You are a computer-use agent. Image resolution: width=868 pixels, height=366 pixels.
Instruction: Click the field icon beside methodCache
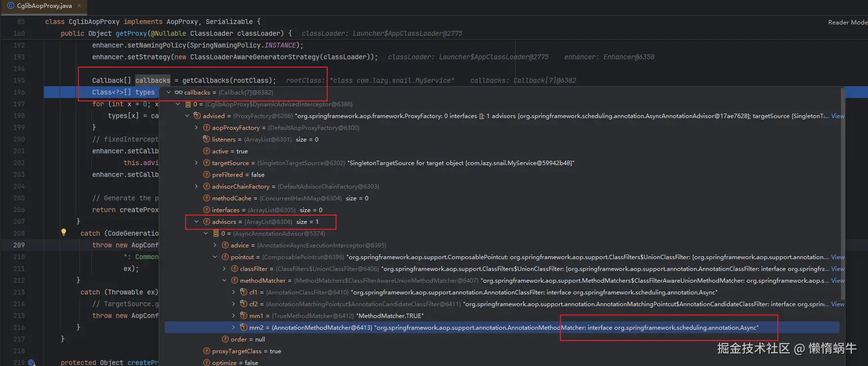pyautogui.click(x=206, y=198)
